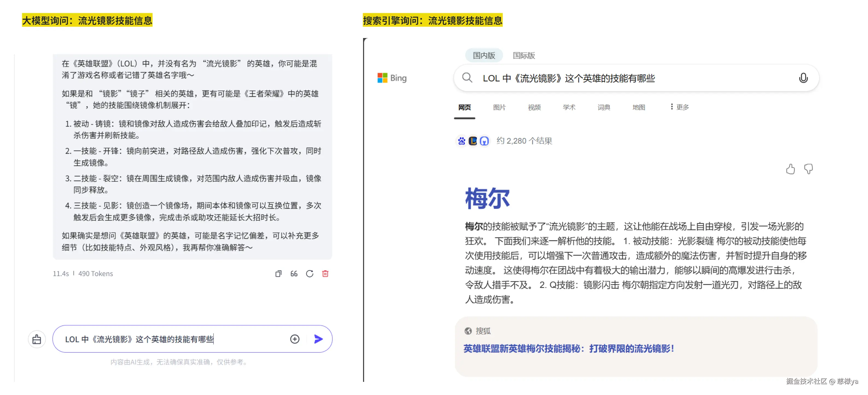
Task: Copy the AI model's response
Action: click(x=278, y=274)
